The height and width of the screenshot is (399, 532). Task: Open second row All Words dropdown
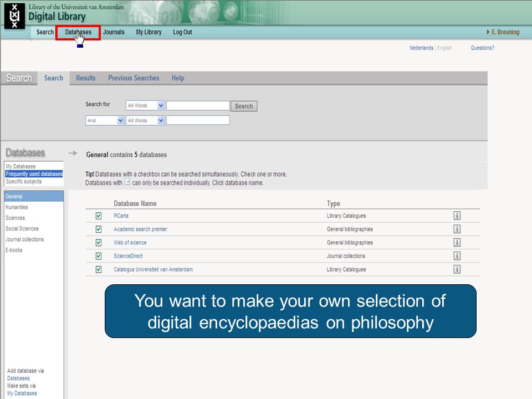coord(145,120)
